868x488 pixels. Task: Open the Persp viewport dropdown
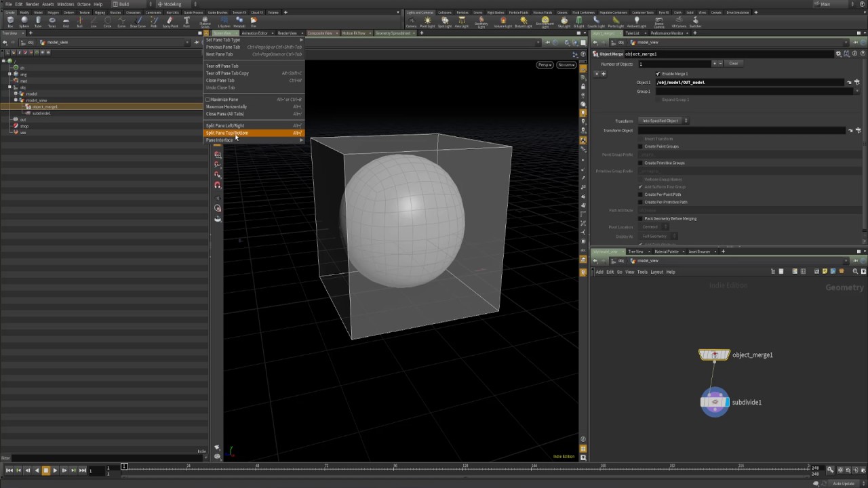point(545,65)
